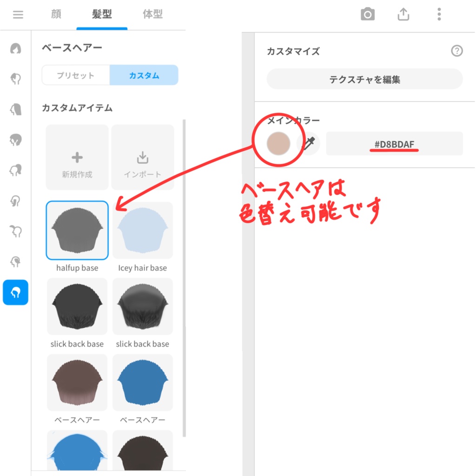Select the highlighted blue base hair category icon
The image size is (476, 476).
coord(15,292)
